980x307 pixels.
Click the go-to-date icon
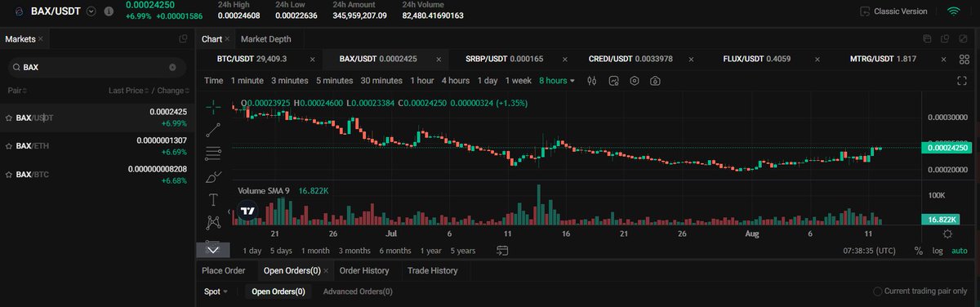(x=501, y=251)
